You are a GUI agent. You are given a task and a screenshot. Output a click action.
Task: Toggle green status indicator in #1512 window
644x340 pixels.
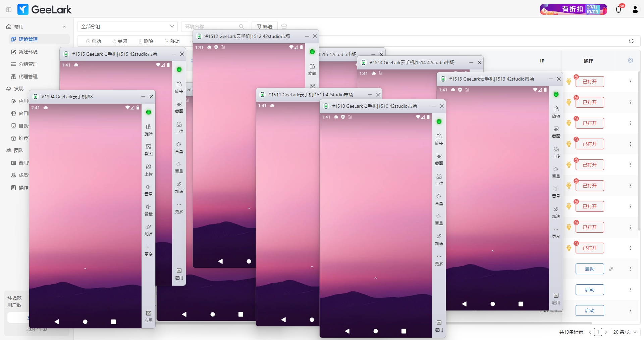point(312,52)
